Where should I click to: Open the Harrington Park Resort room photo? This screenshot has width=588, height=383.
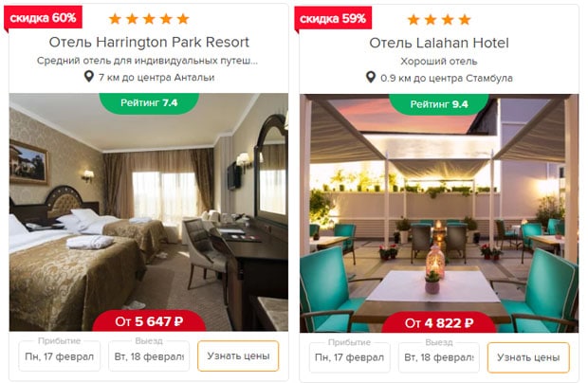(149, 211)
